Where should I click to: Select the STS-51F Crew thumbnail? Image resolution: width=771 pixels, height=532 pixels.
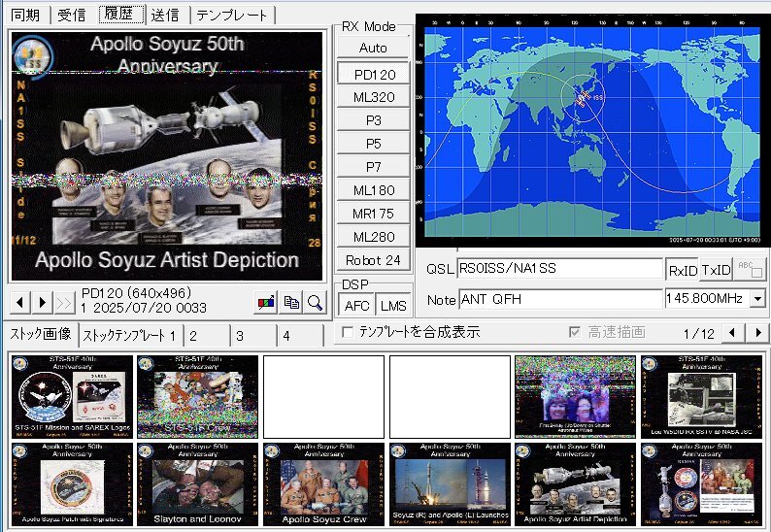pyautogui.click(x=198, y=397)
